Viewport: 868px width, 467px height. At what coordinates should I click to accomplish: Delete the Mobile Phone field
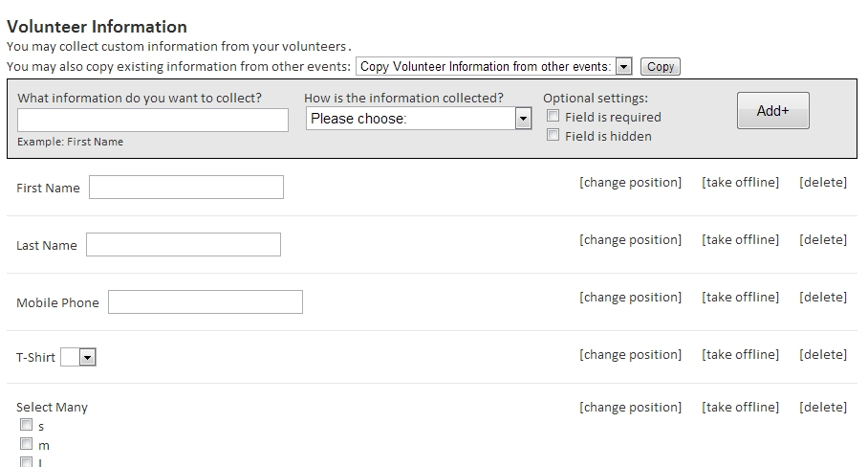coord(822,297)
